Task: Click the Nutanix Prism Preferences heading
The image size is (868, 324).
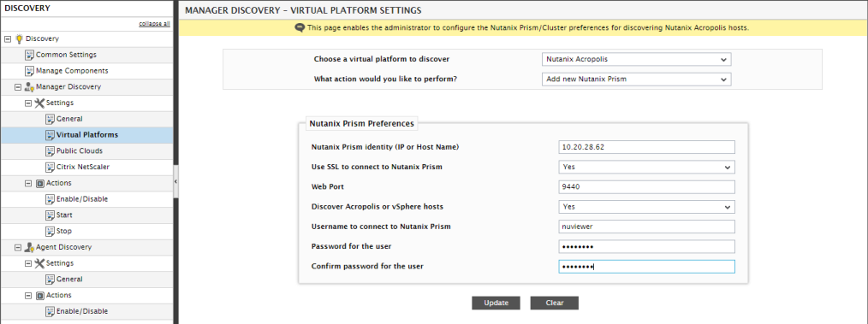Action: click(361, 124)
